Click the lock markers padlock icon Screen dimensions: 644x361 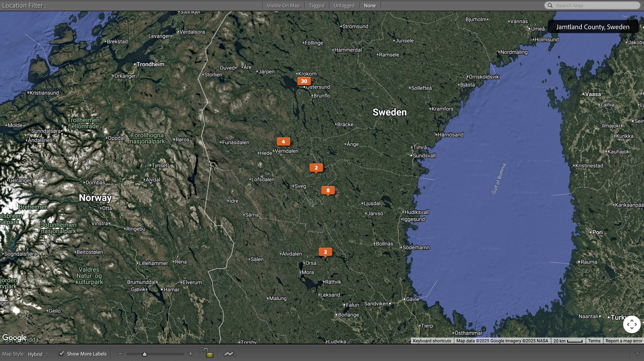[x=208, y=353]
